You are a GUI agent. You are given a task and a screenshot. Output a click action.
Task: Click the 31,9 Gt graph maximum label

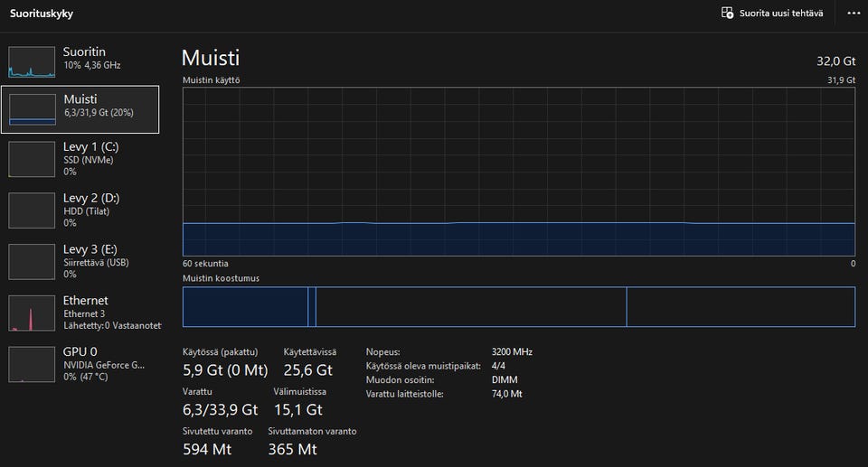pyautogui.click(x=842, y=80)
